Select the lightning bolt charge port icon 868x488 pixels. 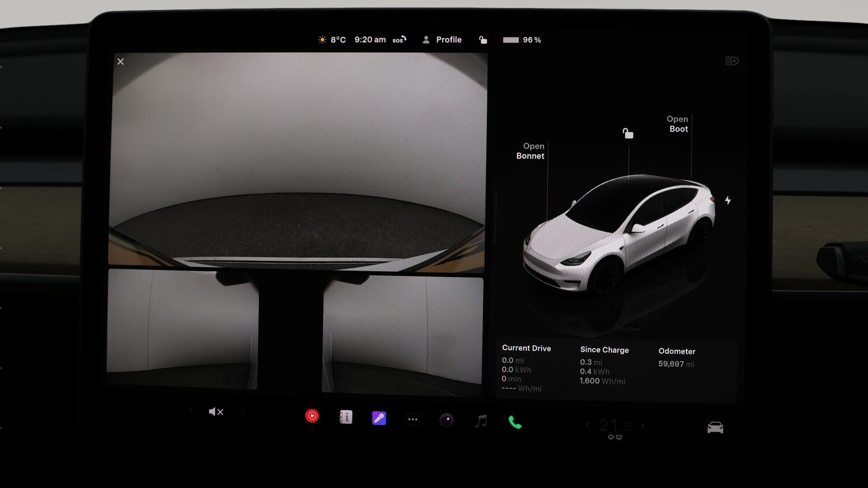coord(728,201)
